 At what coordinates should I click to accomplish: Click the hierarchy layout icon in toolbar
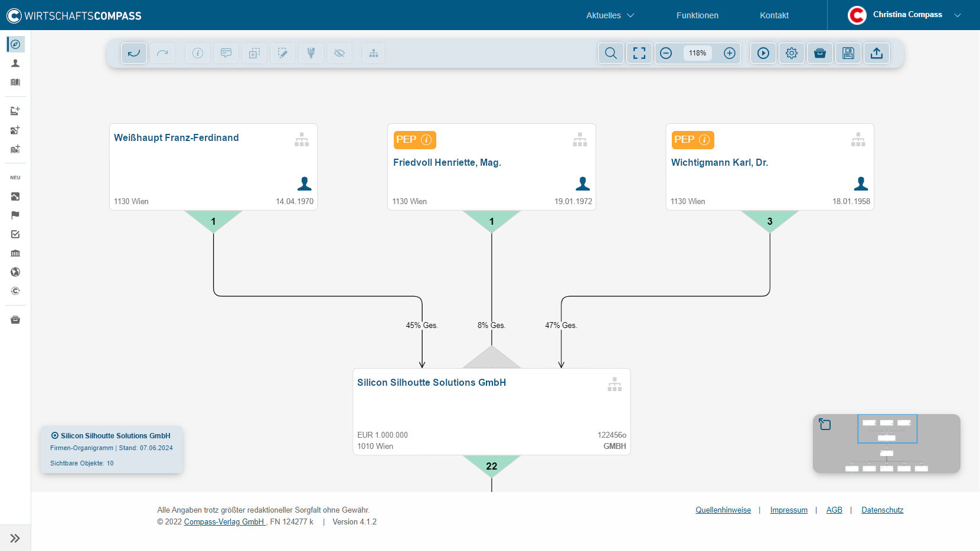pos(374,53)
